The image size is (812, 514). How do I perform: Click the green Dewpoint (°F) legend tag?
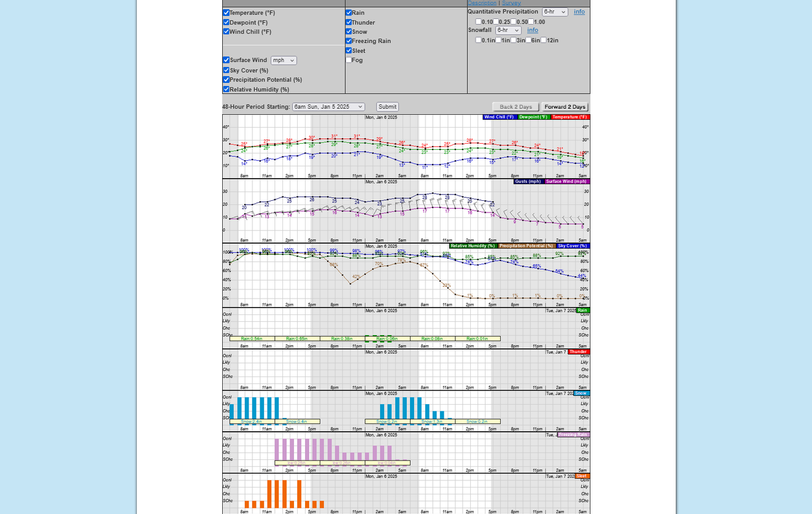point(534,117)
